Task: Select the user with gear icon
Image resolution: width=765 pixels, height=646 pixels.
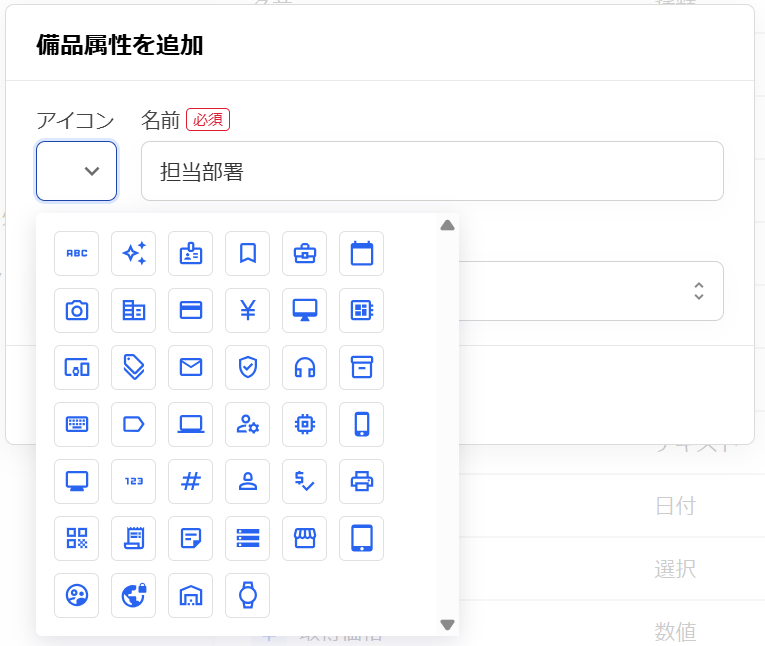Action: pyautogui.click(x=248, y=424)
